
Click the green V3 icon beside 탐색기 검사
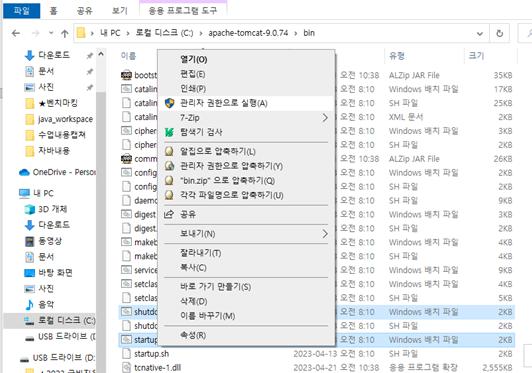coord(169,132)
